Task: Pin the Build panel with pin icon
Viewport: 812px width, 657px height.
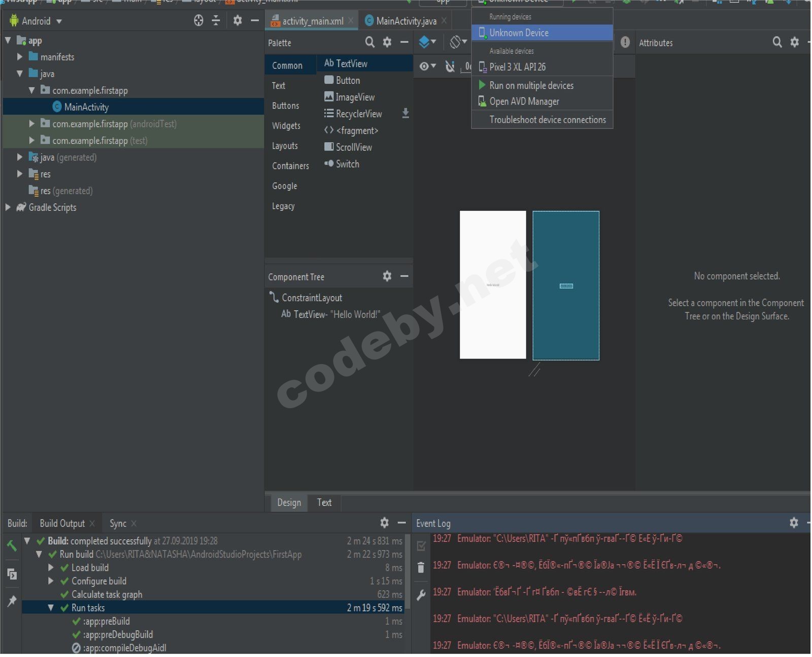Action: click(x=12, y=601)
